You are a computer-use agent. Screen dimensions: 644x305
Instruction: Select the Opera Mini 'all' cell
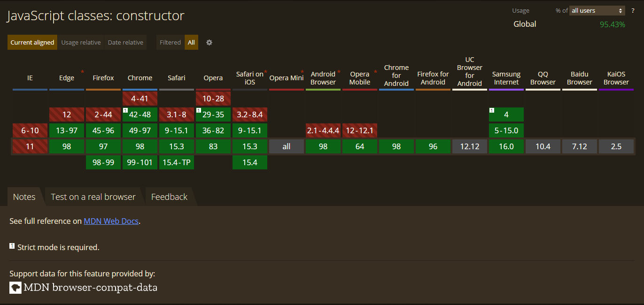(x=287, y=146)
